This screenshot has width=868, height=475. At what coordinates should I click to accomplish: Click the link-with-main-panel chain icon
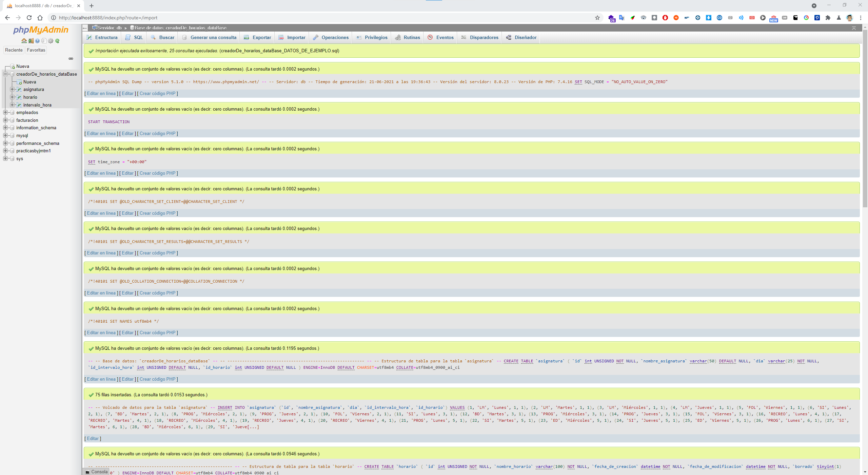click(x=71, y=59)
